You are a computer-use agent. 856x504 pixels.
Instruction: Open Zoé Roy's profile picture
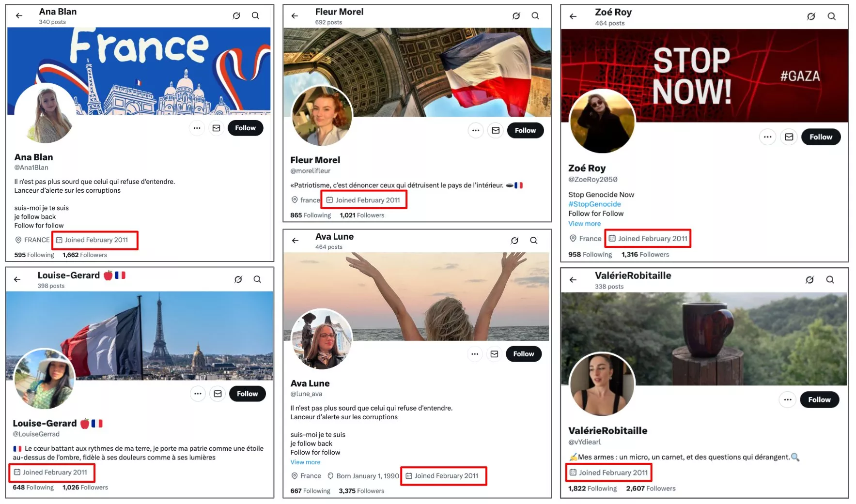pyautogui.click(x=602, y=121)
